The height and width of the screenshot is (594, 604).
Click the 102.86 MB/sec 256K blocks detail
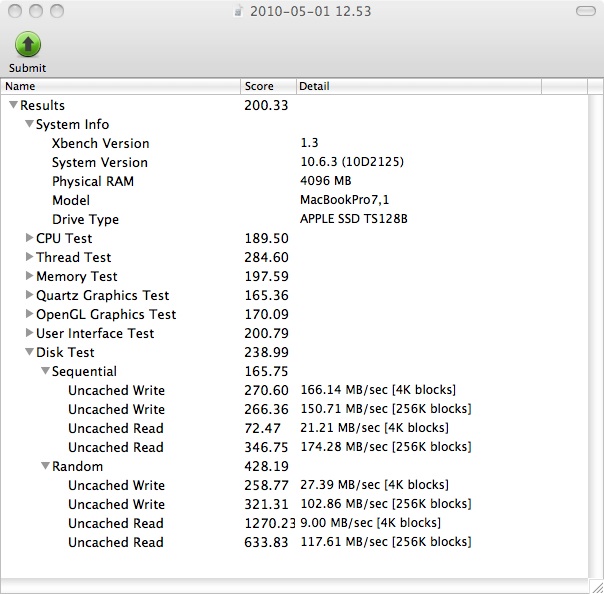point(386,503)
